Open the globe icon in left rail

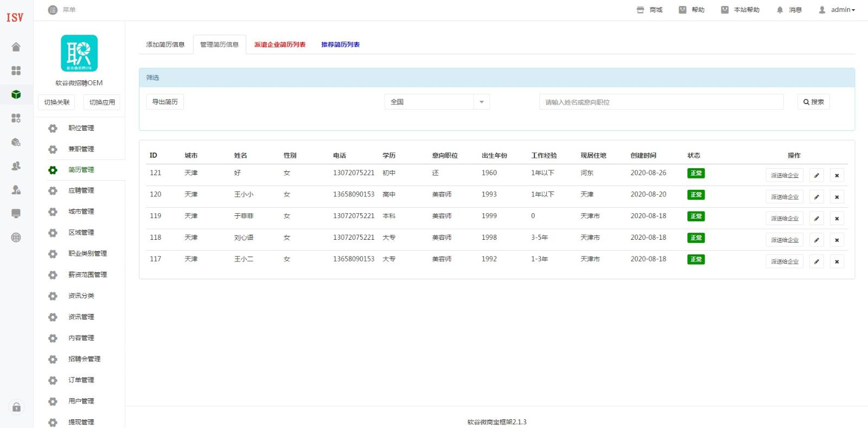[x=16, y=237]
